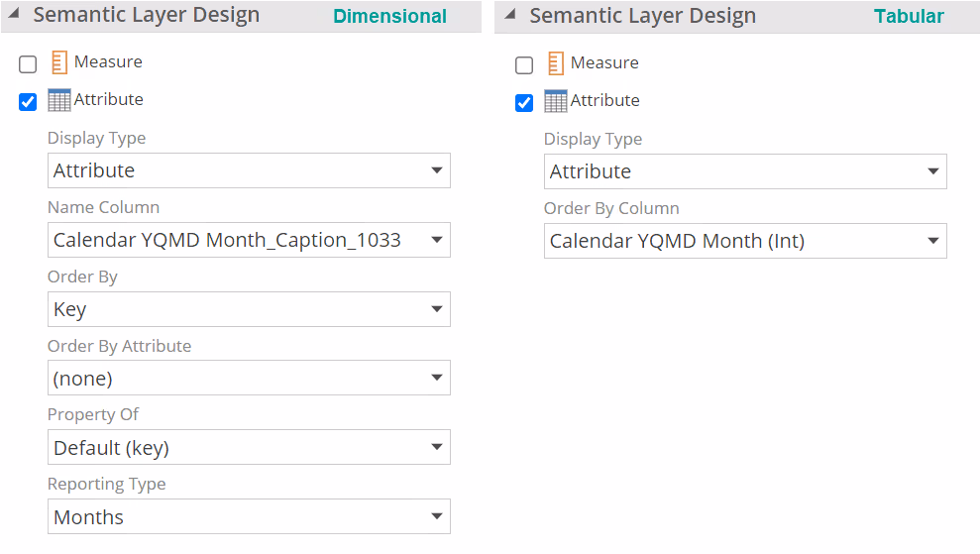Click the Attribute table icon in Tabular panel
Image resolution: width=980 pixels, height=554 pixels.
click(556, 101)
